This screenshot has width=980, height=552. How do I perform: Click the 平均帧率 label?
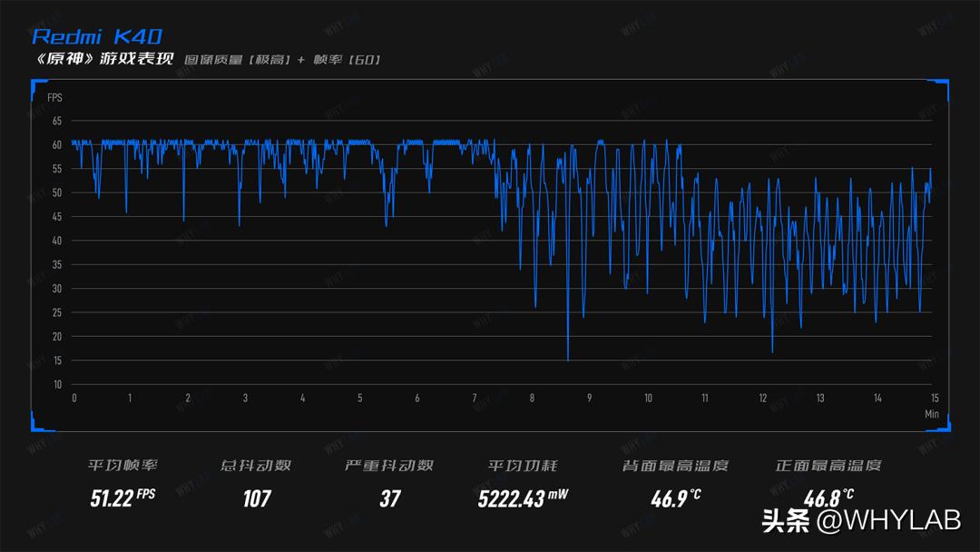[x=122, y=465]
